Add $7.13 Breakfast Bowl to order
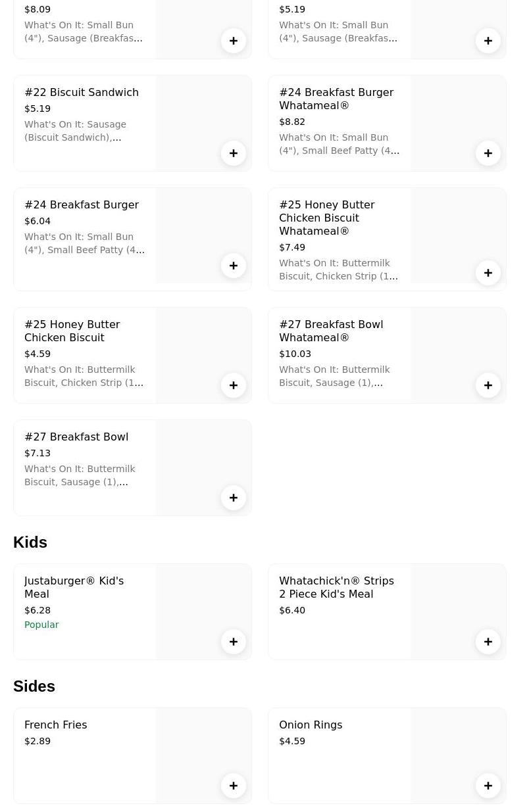The height and width of the screenshot is (812, 529). (x=234, y=498)
